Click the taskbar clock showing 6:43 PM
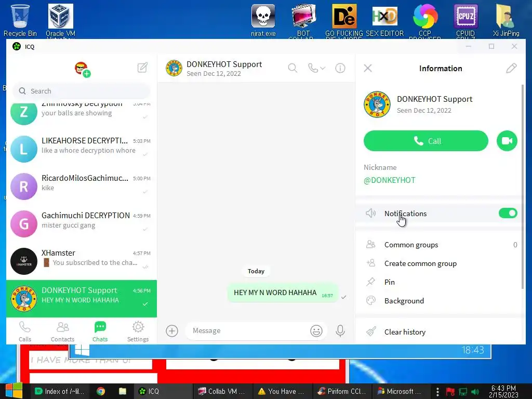The image size is (532, 399). pyautogui.click(x=503, y=391)
